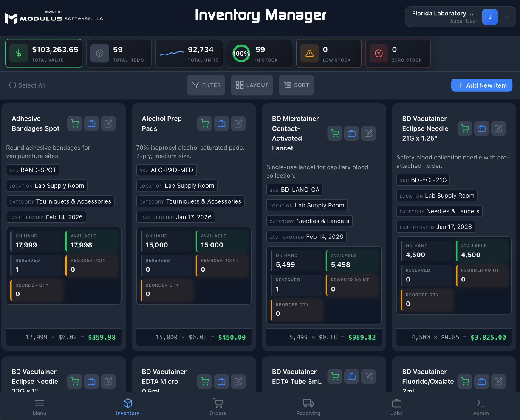Open the Receiving tab
Viewport: 520px width, 420px height.
pyautogui.click(x=308, y=407)
